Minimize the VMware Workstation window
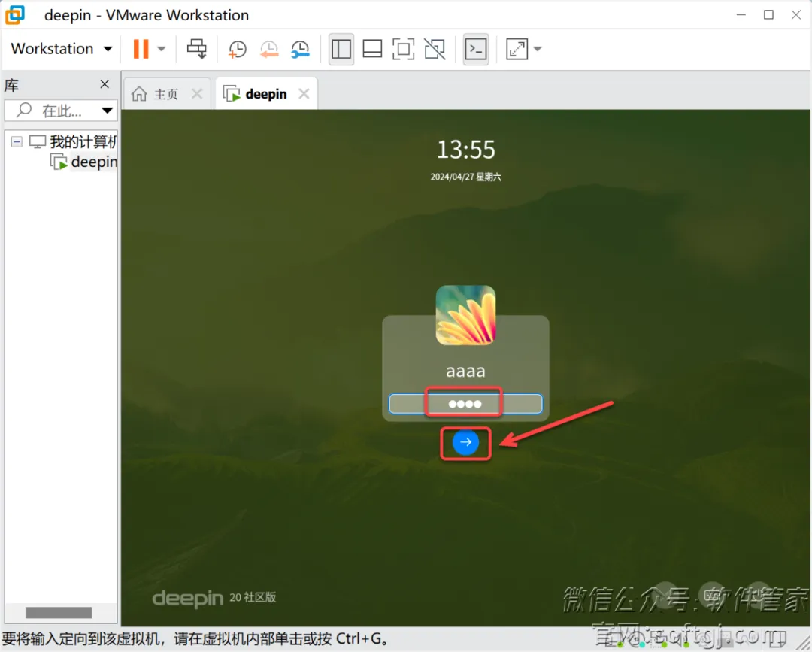 click(741, 14)
